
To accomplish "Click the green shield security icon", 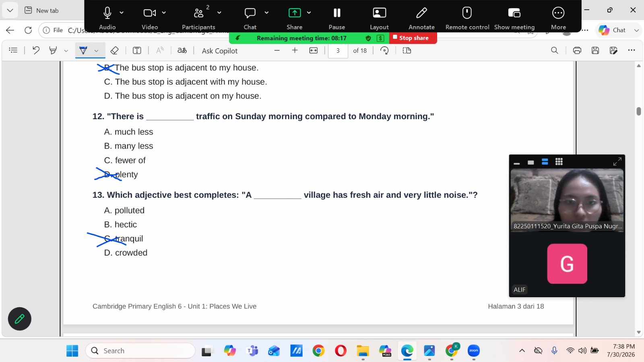I will coord(368,38).
